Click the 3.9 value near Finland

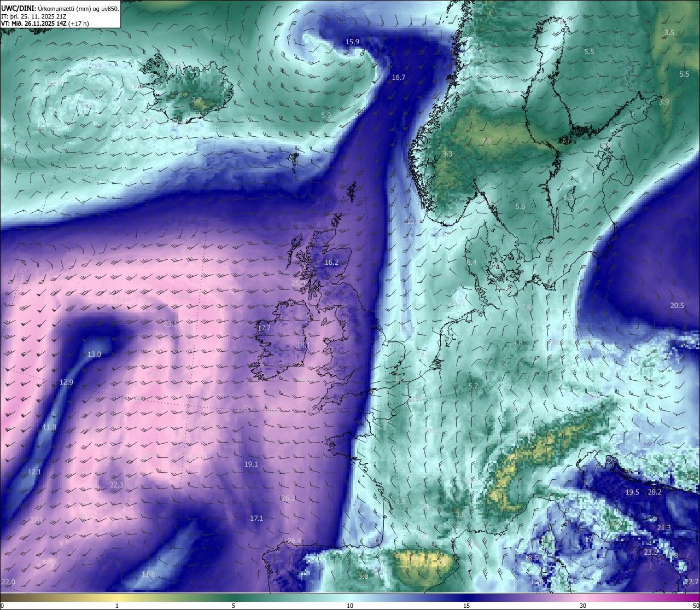(x=664, y=102)
